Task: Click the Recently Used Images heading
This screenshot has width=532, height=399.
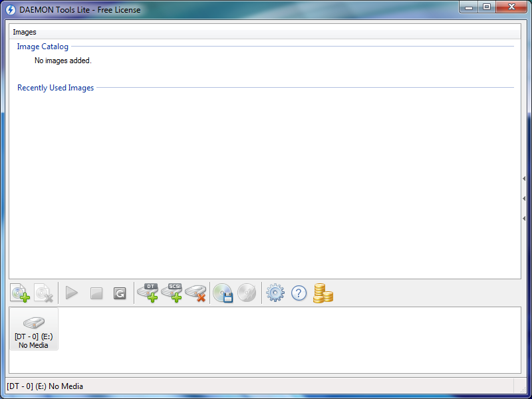Action: pyautogui.click(x=56, y=88)
